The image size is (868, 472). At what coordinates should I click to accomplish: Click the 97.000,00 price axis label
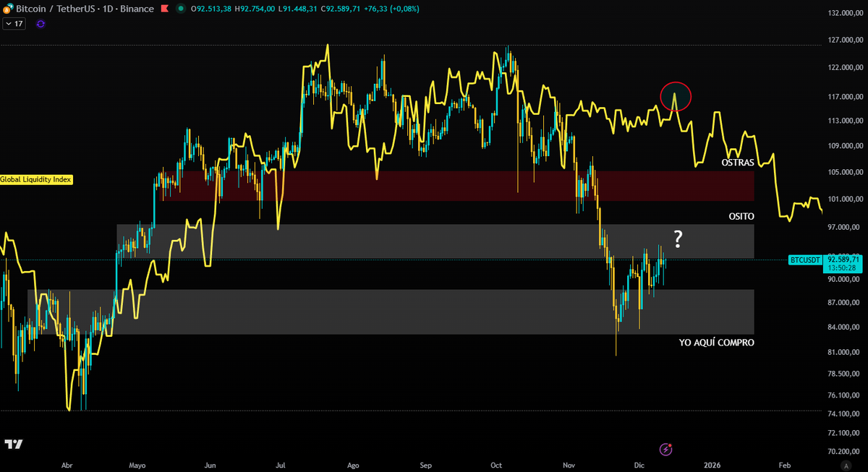pyautogui.click(x=845, y=227)
